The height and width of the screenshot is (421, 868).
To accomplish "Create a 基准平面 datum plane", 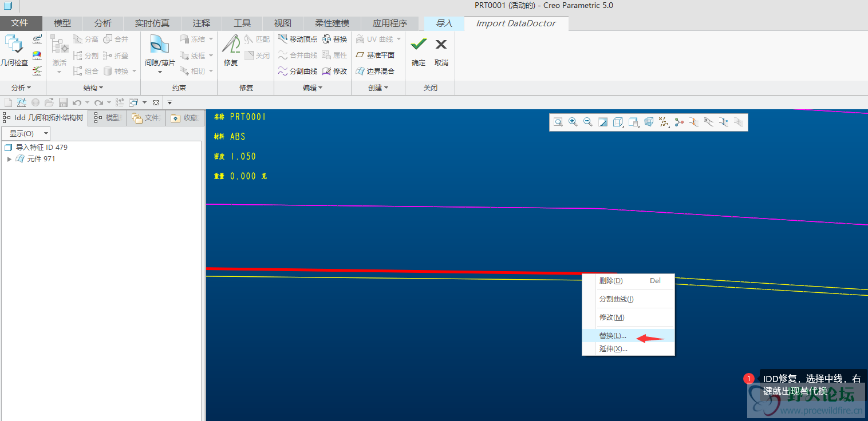I will (375, 55).
